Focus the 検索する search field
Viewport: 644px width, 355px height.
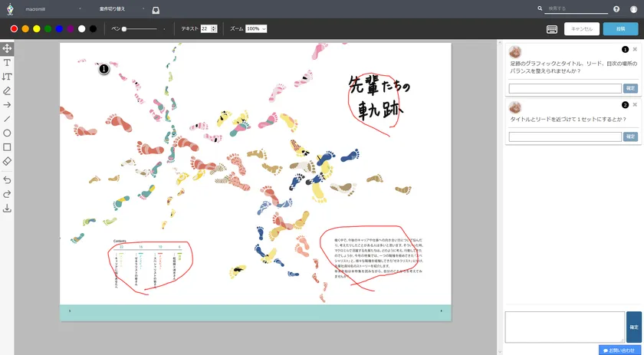[577, 8]
